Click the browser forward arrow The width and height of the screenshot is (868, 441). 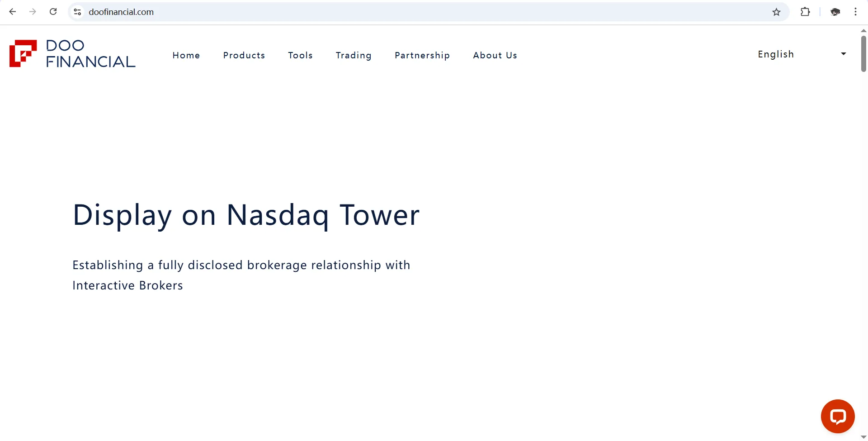click(33, 12)
